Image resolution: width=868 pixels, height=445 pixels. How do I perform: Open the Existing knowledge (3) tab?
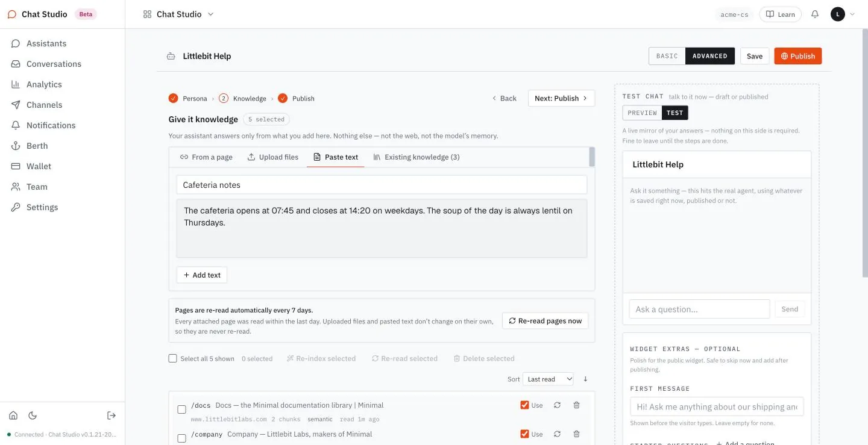click(417, 157)
